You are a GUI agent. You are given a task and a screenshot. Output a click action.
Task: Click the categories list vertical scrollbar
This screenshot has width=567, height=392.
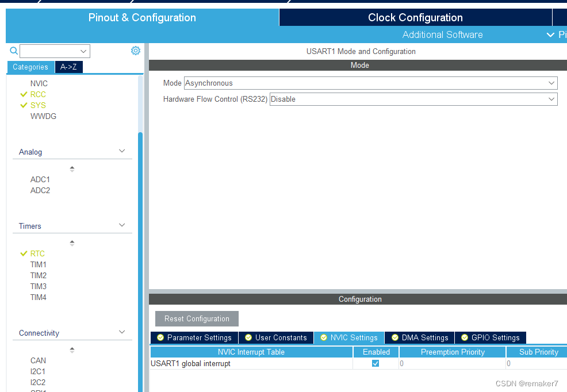tap(140, 262)
